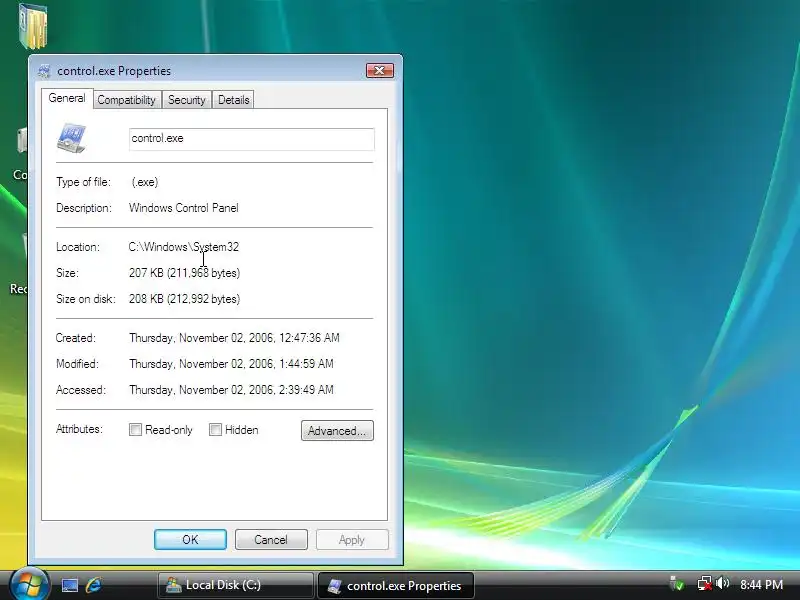The image size is (800, 600).
Task: Switch to the Compatibility tab
Action: 127,100
